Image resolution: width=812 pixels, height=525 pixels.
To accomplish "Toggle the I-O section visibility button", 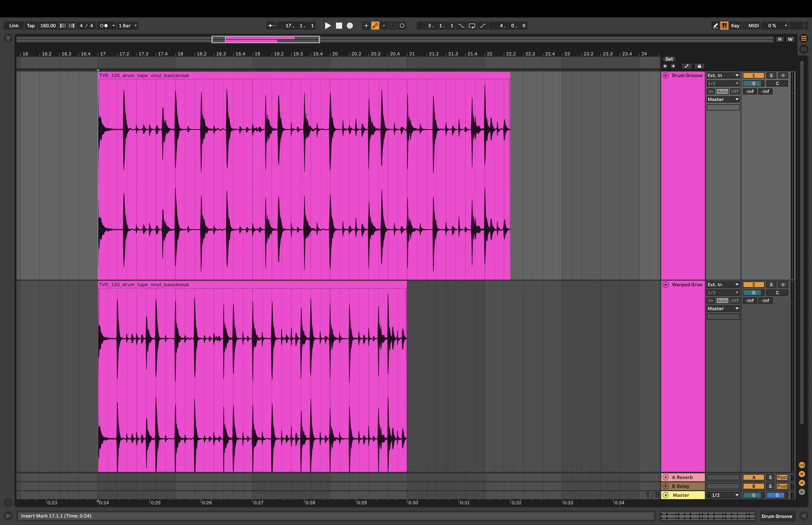I will [x=802, y=465].
